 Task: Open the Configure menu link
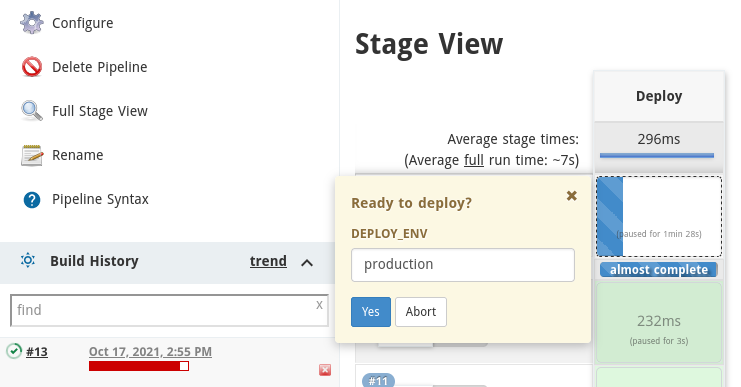pos(83,23)
